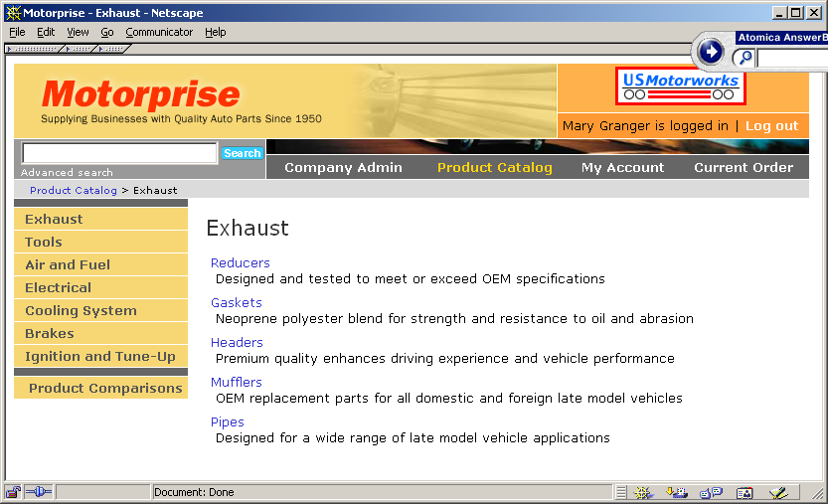
Task: Select Brakes in the sidebar
Action: tap(100, 333)
